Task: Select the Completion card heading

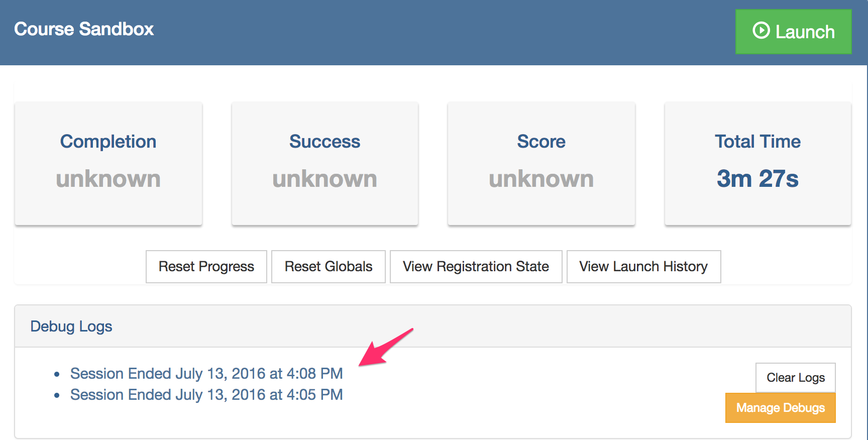Action: [x=108, y=142]
